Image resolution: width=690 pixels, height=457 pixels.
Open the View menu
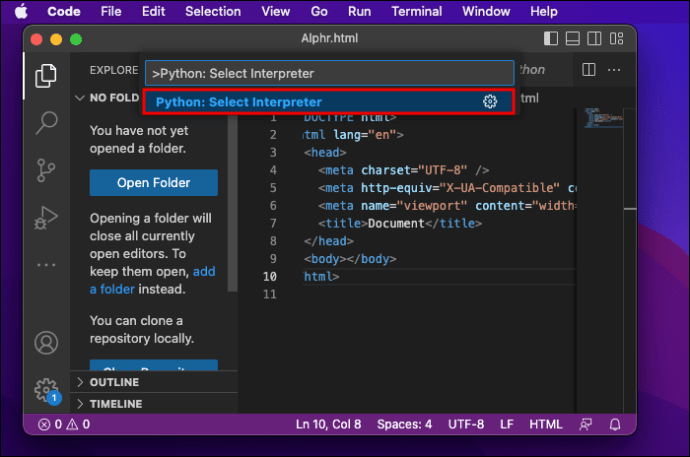275,11
